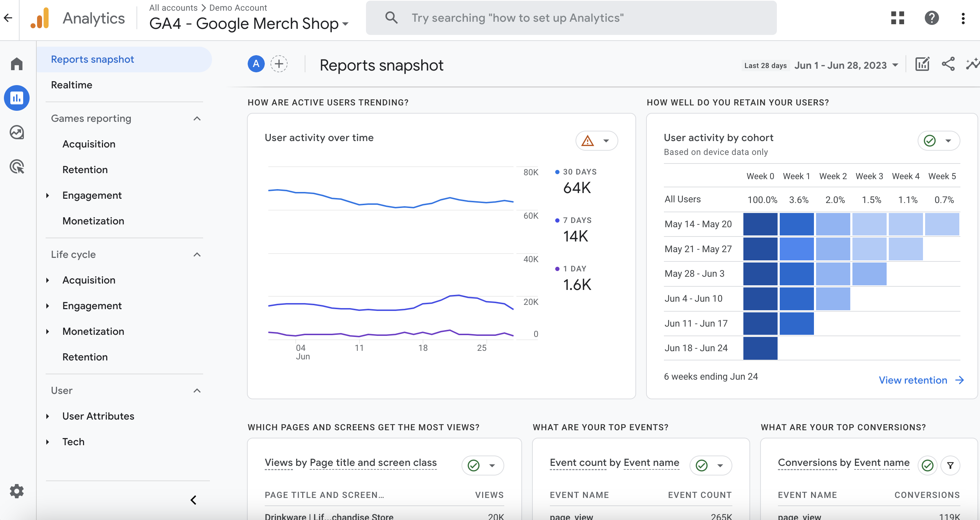
Task: Open the help question mark icon
Action: tap(932, 18)
